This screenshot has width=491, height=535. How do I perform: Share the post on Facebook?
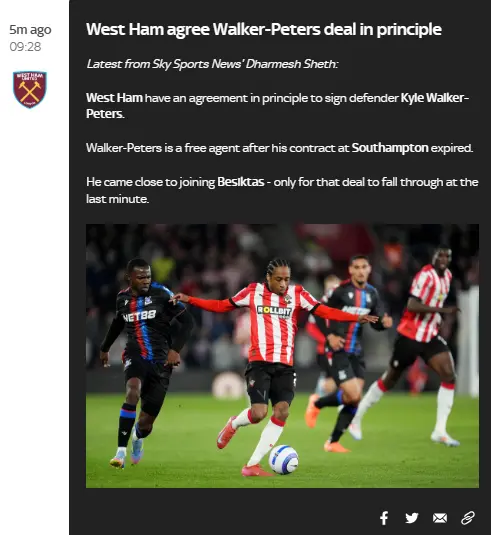click(x=384, y=518)
